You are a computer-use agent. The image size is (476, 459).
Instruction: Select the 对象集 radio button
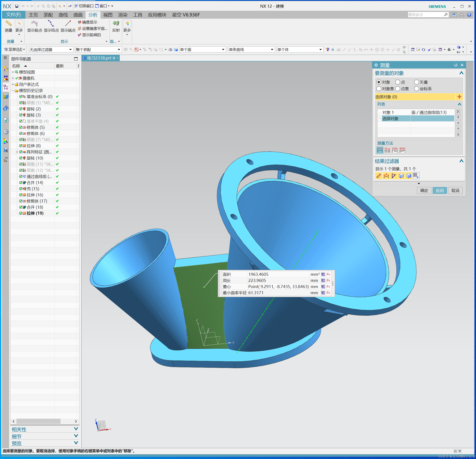click(379, 89)
